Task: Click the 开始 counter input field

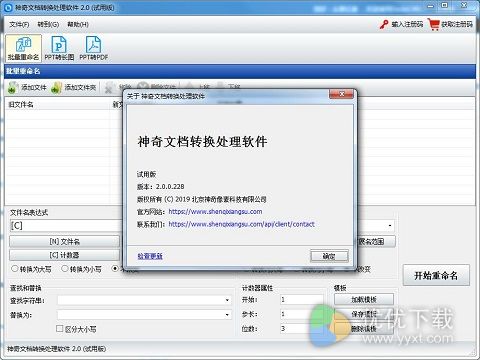Action: pos(302,300)
